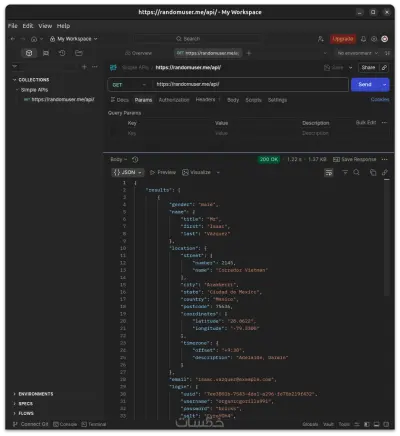Viewport: 400px width, 436px height.
Task: Open the GET method dropdown
Action: click(129, 85)
